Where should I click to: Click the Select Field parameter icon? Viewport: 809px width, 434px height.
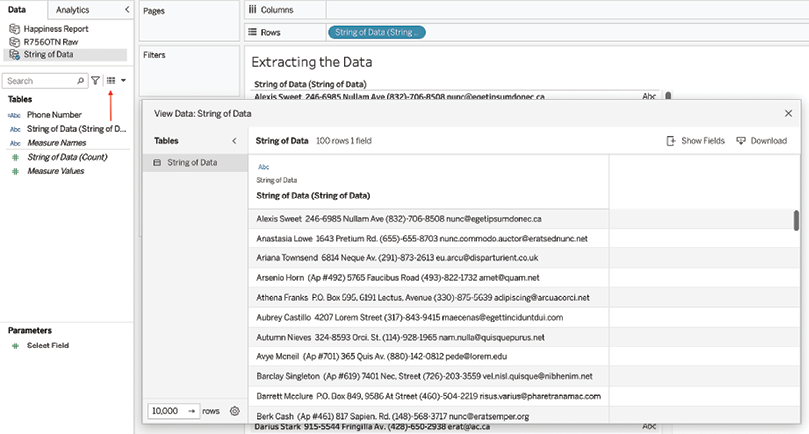pos(15,346)
